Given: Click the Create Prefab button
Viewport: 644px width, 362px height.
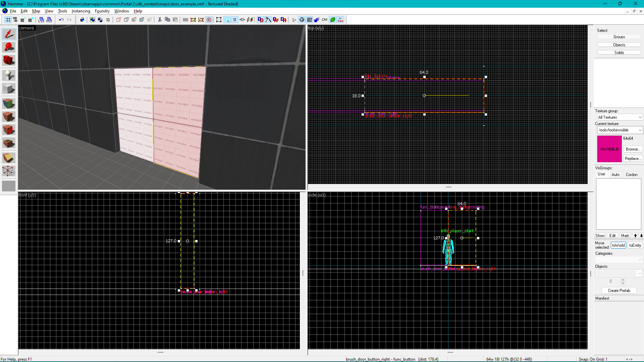Looking at the screenshot, I should [x=619, y=291].
